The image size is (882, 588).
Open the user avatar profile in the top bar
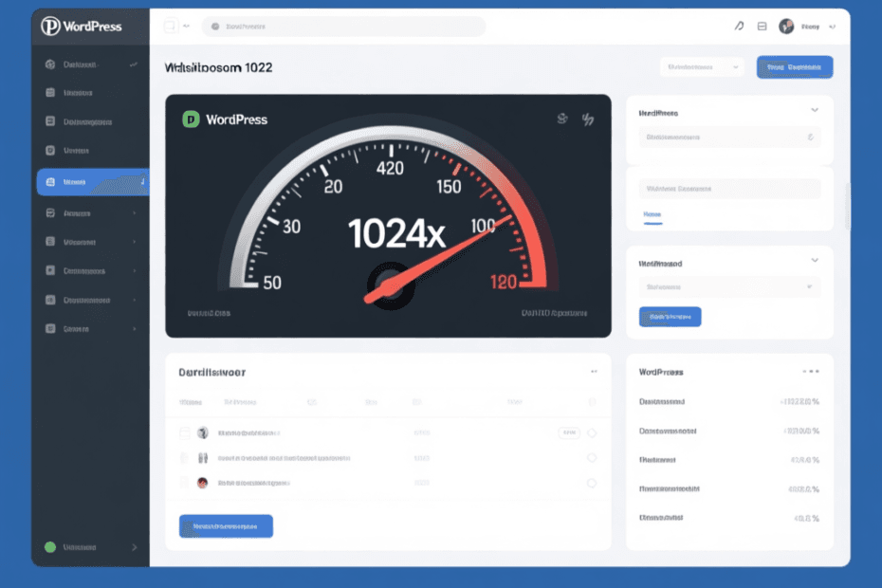786,27
